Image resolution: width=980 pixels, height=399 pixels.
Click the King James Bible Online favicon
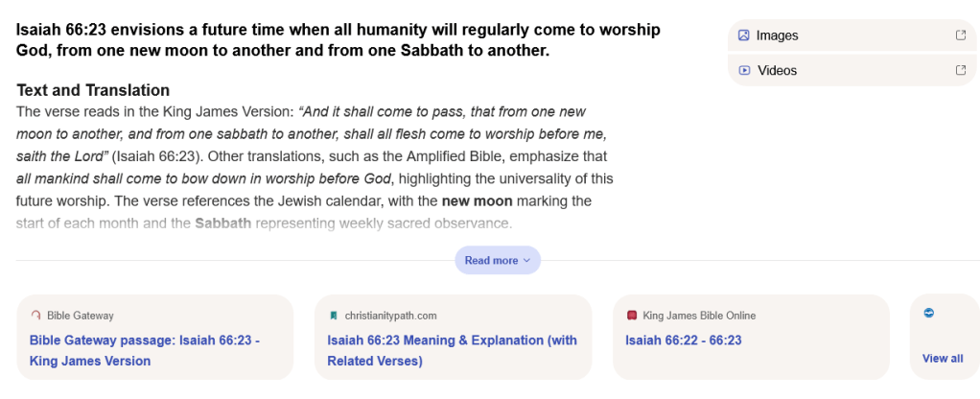(x=632, y=315)
